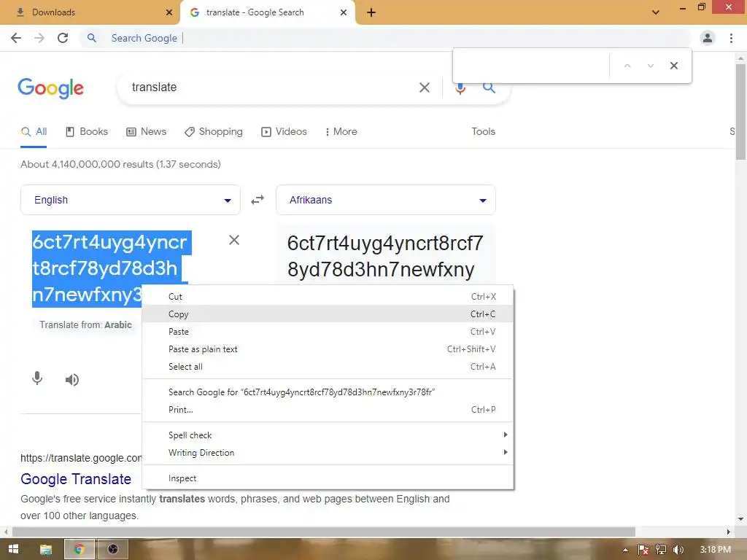
Task: Choose Print... from context menu
Action: coord(328,410)
